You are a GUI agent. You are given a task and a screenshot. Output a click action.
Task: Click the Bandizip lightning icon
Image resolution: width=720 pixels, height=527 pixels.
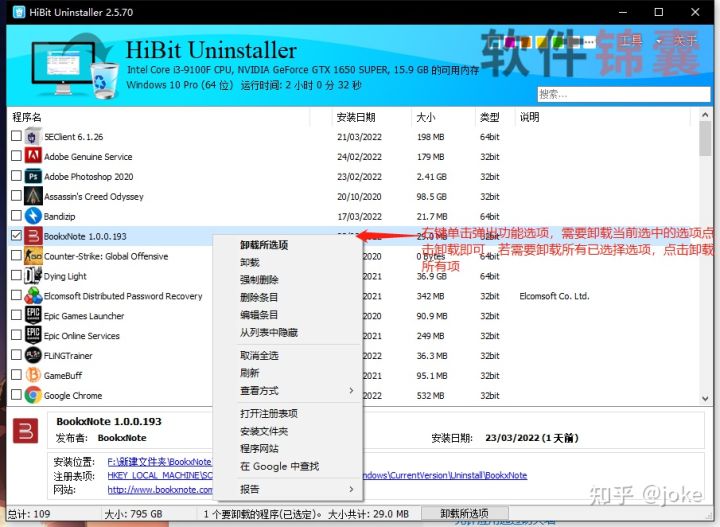(33, 216)
